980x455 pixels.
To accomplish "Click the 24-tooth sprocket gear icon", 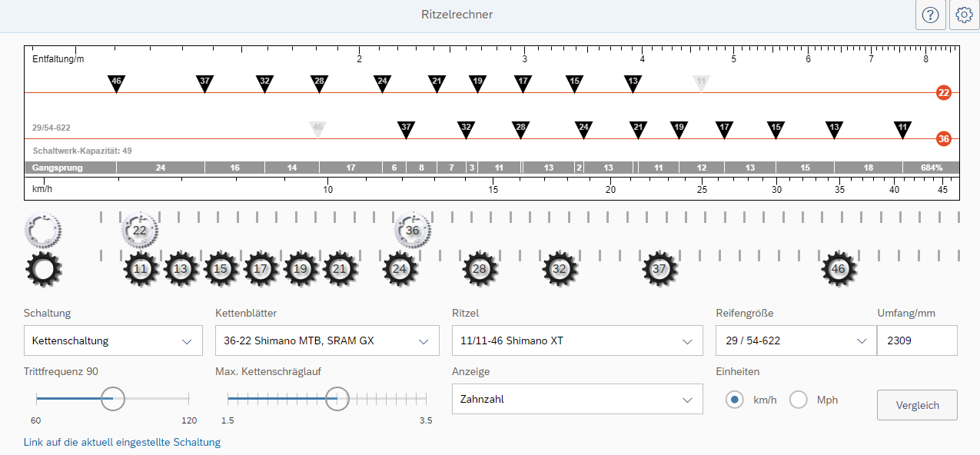I will click(400, 269).
